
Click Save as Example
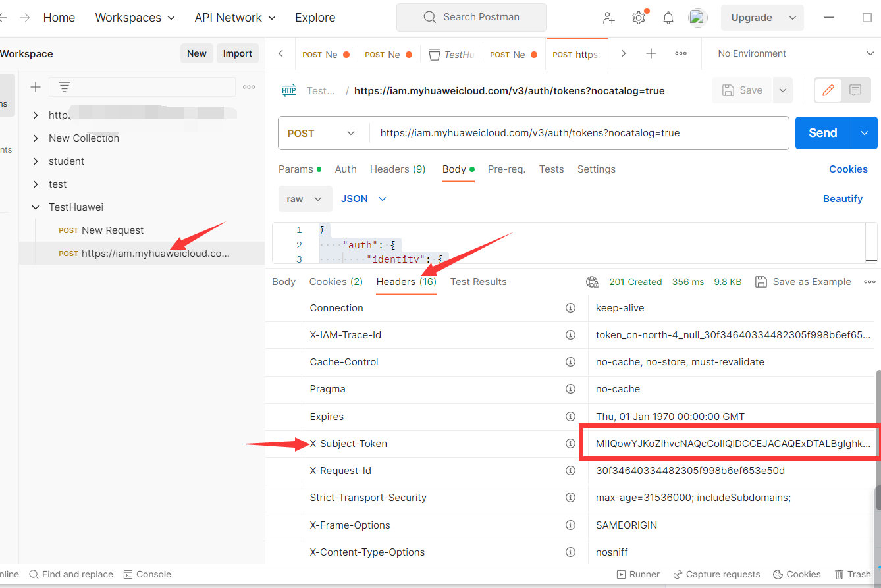(803, 282)
